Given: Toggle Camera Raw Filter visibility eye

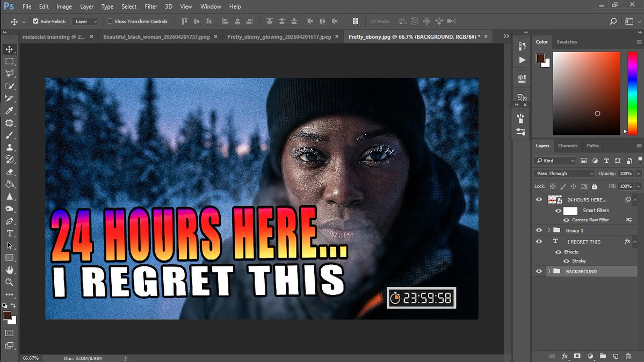Looking at the screenshot, I should coord(566,220).
